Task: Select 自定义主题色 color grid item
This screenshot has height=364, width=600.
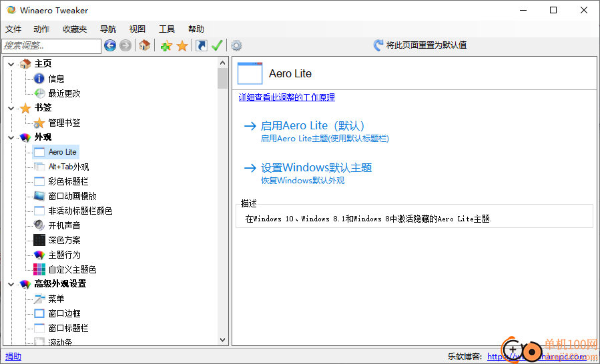Action: (72, 269)
